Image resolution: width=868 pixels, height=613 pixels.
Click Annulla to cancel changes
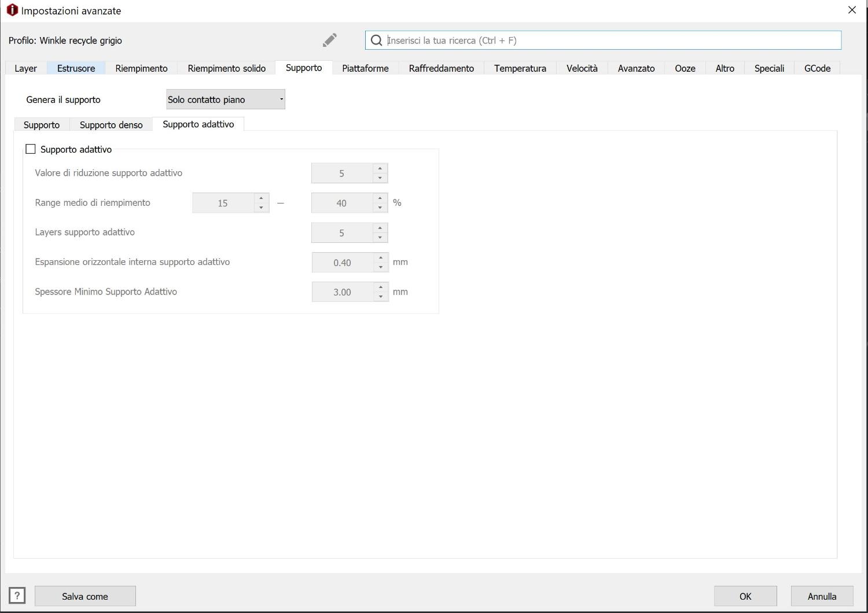point(822,596)
